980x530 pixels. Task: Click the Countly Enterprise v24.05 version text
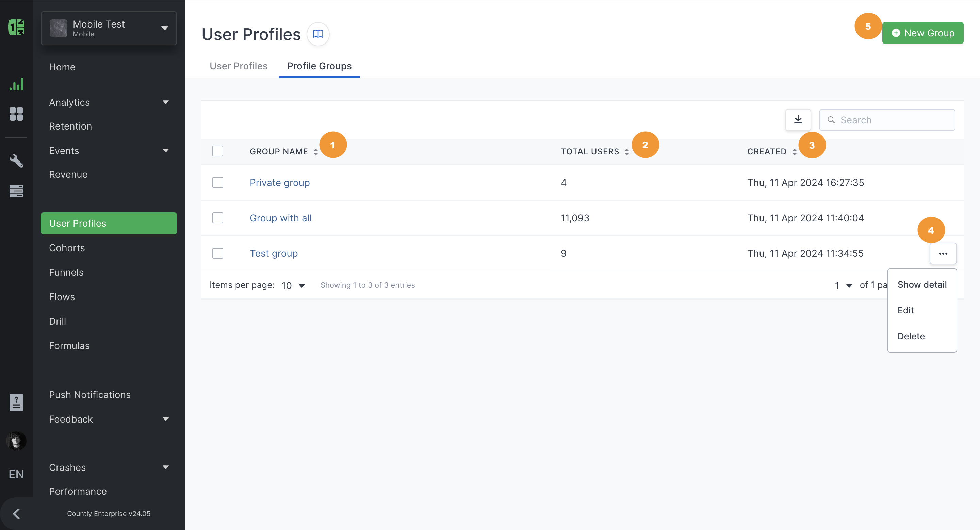pos(109,514)
